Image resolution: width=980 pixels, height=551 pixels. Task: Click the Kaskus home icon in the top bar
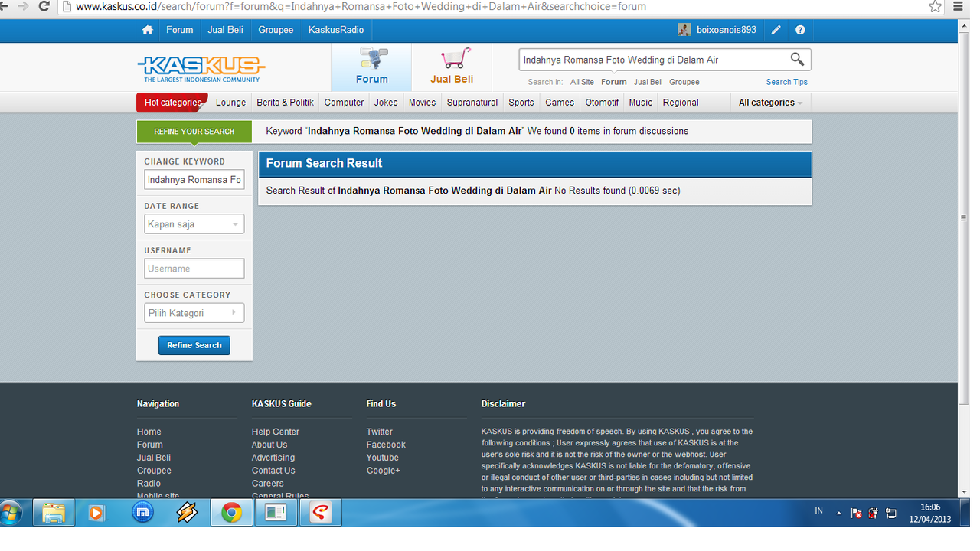148,30
